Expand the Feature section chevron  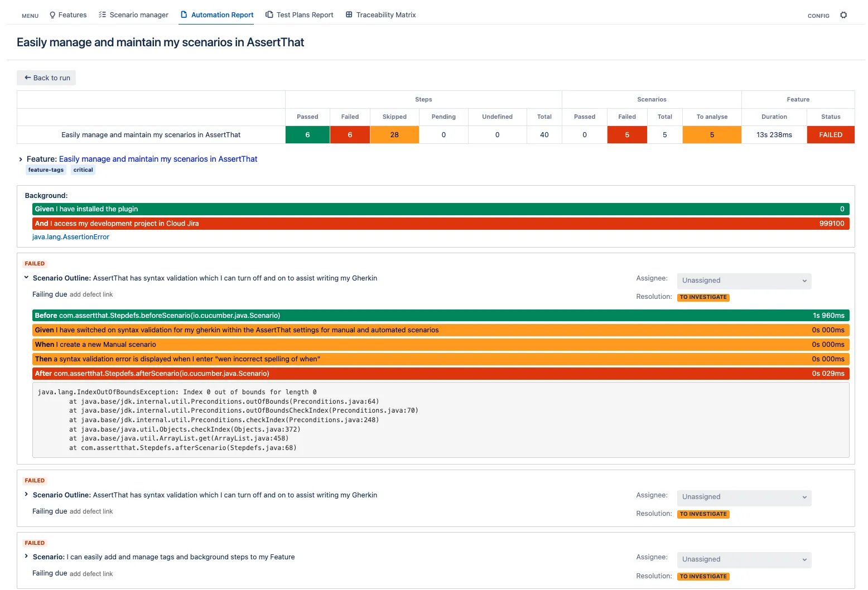[x=21, y=159]
